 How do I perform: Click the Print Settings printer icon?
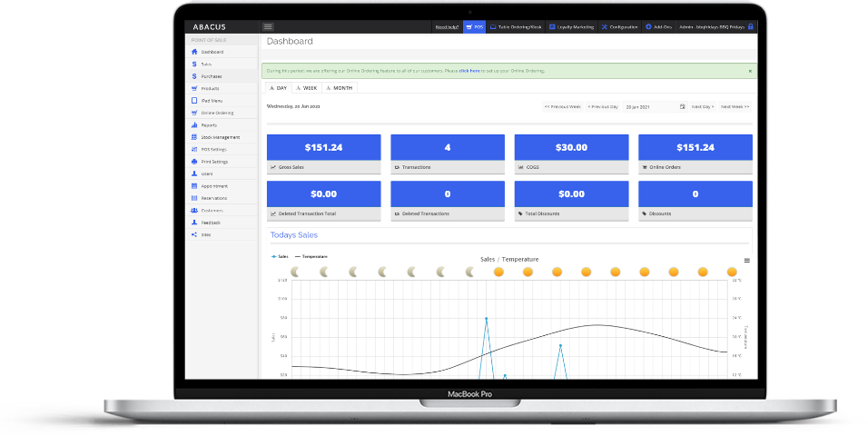point(194,161)
